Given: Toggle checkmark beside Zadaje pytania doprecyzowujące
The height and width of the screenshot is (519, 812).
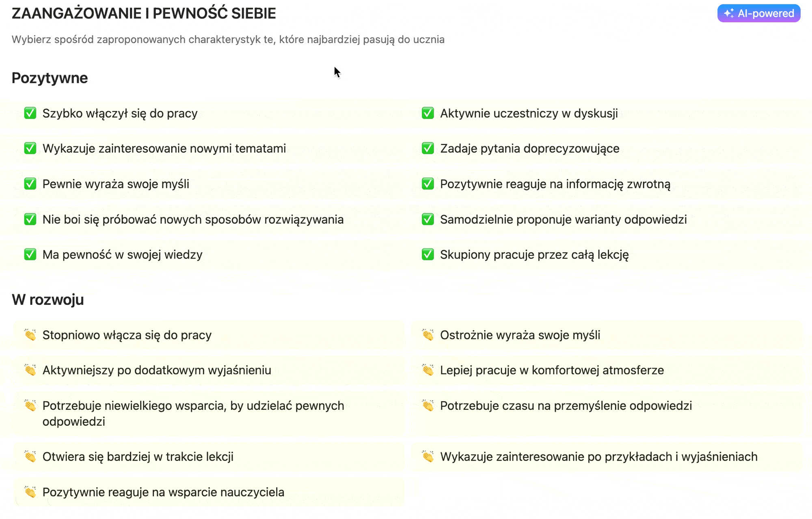Looking at the screenshot, I should (428, 149).
